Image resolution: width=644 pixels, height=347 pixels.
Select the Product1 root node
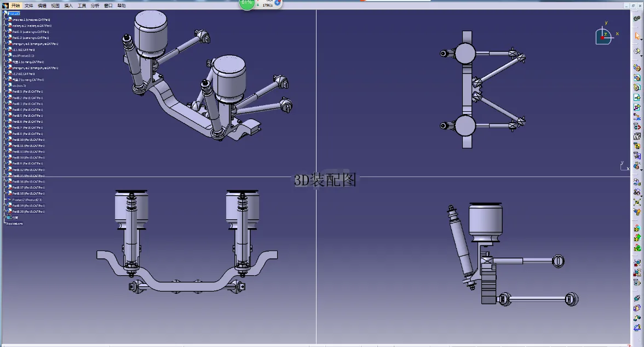(x=14, y=14)
